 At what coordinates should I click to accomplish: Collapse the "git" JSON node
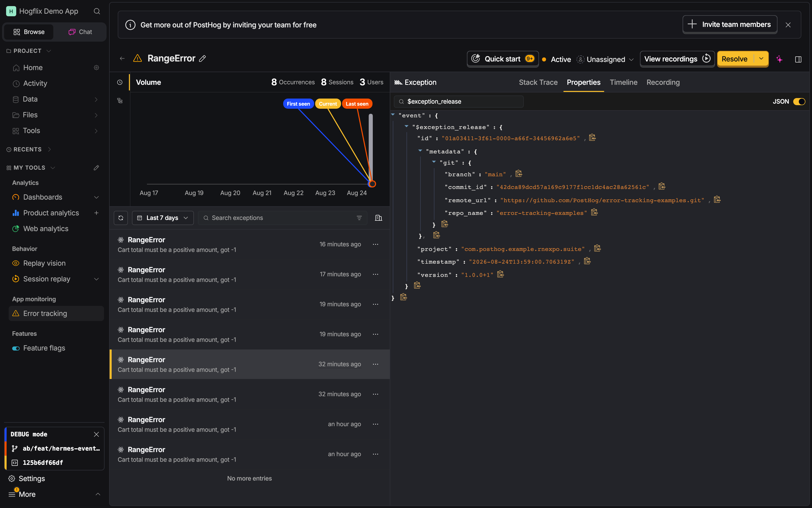click(x=434, y=162)
